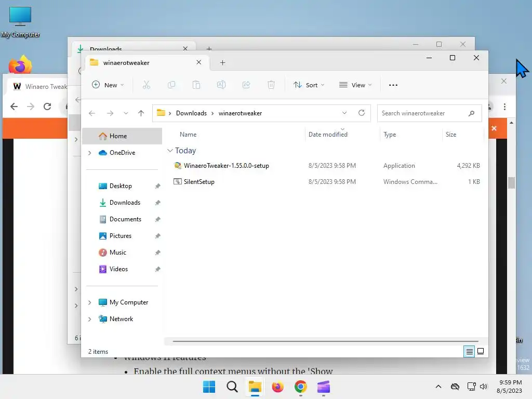This screenshot has height=399, width=532.
Task: Open recent locations chevron beside forward arrow
Action: click(x=126, y=113)
